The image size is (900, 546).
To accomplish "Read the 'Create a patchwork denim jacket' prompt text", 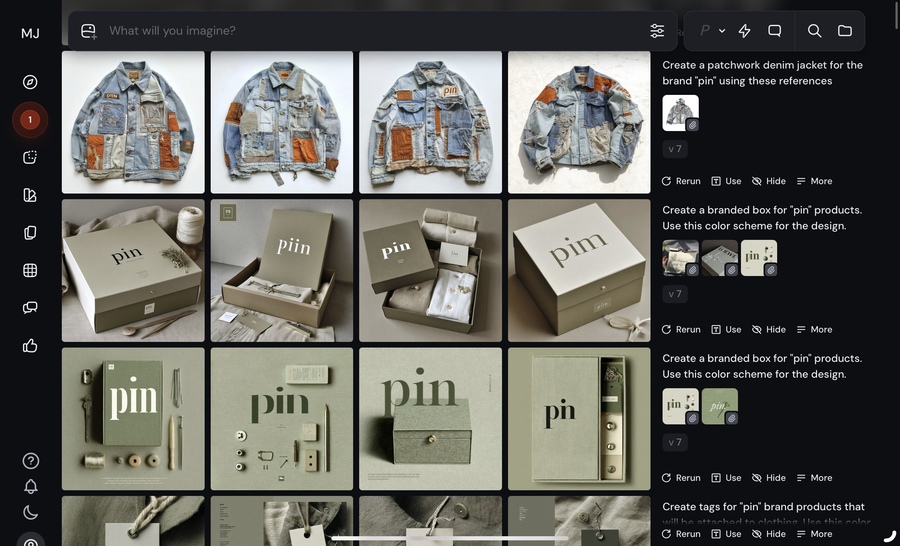I will 762,73.
